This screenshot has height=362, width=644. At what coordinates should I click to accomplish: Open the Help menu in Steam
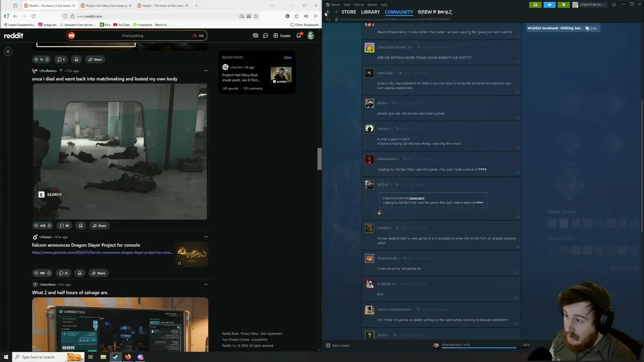click(x=384, y=5)
